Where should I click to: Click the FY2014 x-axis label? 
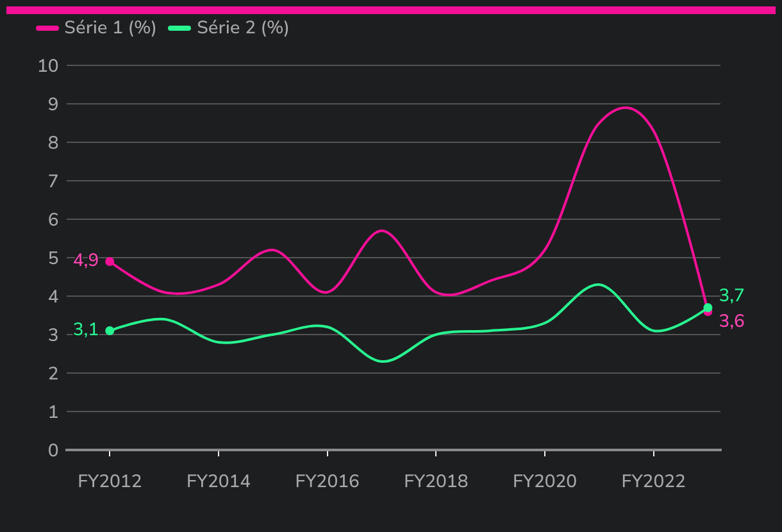point(219,481)
